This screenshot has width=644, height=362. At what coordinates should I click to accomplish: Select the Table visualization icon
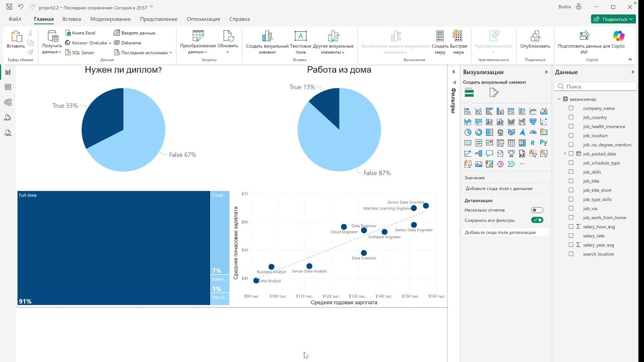(x=511, y=143)
